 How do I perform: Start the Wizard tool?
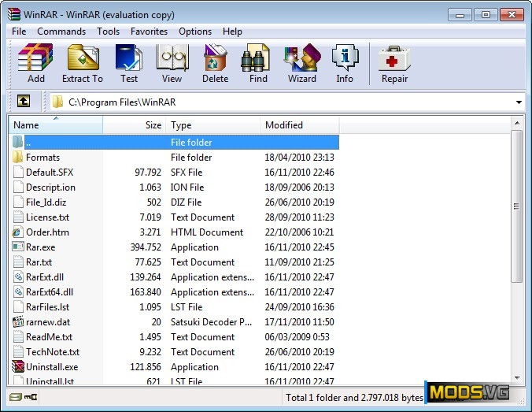click(302, 63)
